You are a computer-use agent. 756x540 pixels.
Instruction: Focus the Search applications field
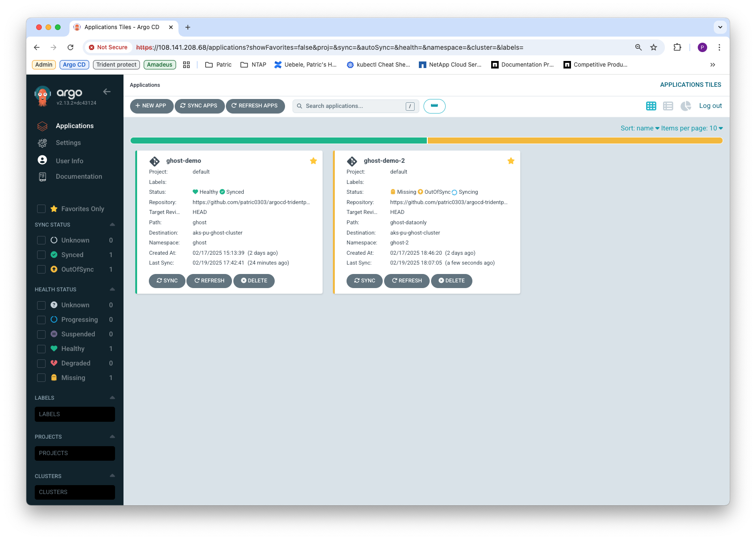(355, 106)
